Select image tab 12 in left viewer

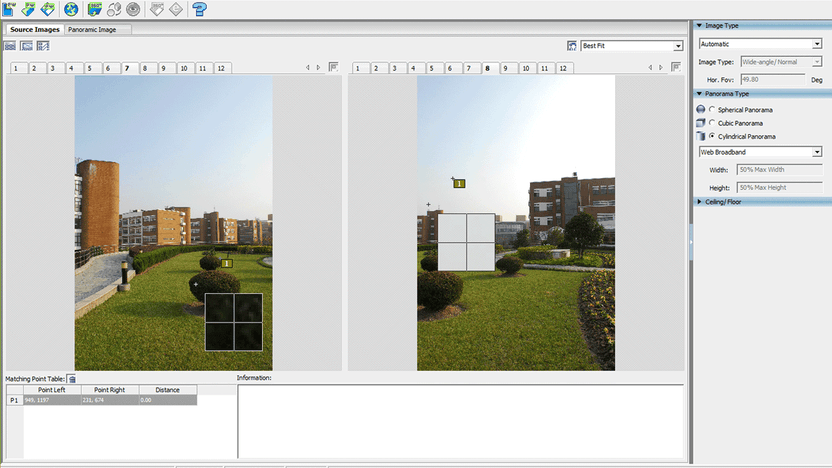(x=221, y=68)
